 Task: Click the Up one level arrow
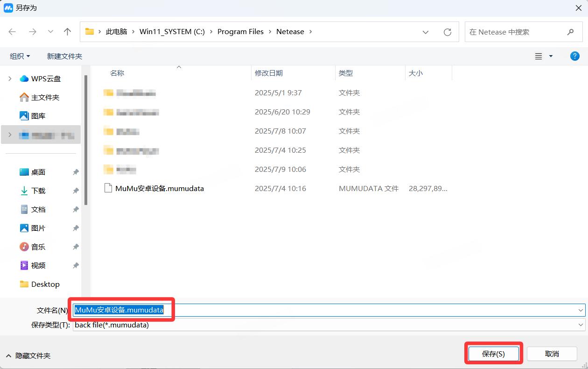[x=68, y=32]
